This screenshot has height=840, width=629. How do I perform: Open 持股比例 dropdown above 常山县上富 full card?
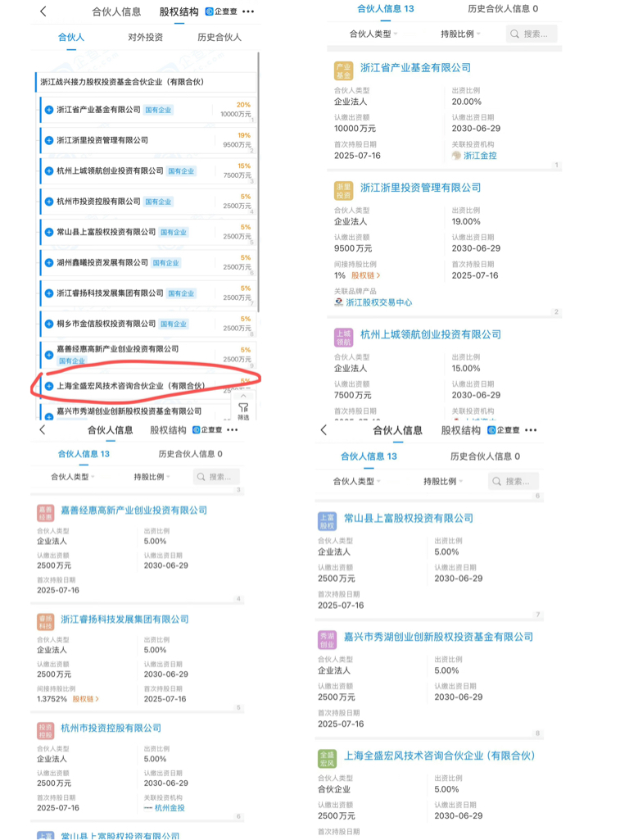pyautogui.click(x=443, y=481)
